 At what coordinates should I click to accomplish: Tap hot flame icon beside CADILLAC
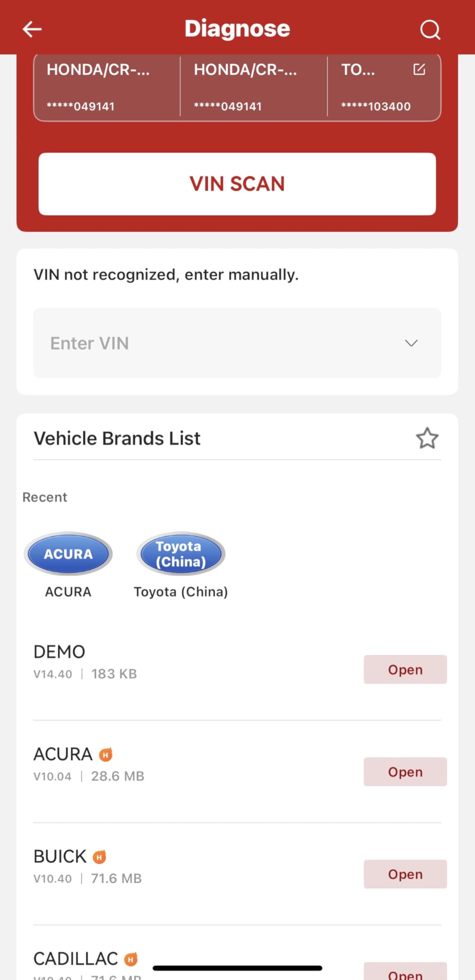[x=131, y=959]
